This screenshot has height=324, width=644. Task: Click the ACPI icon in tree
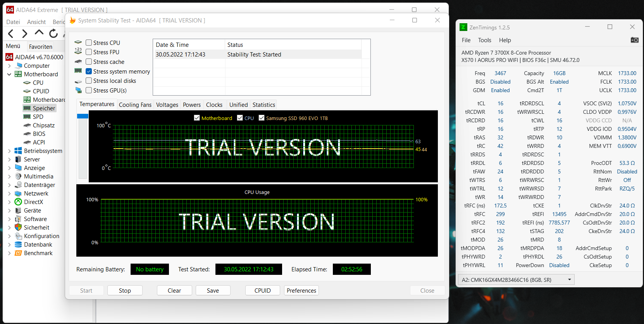tap(27, 142)
